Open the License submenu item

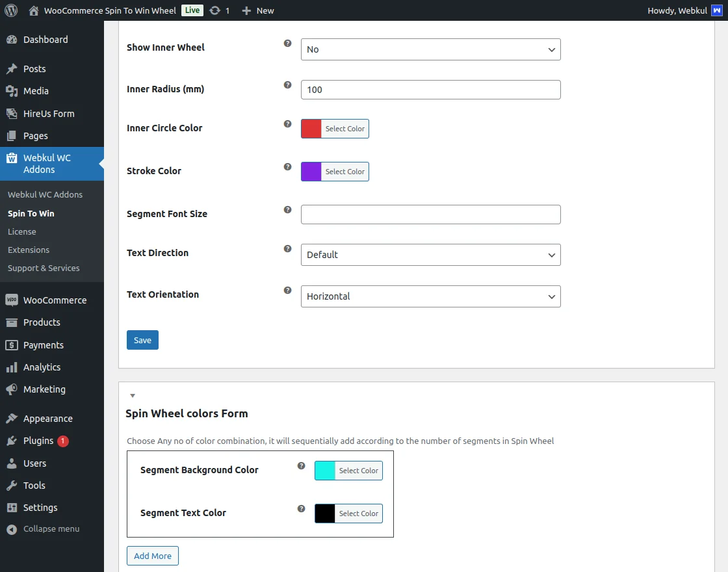[x=22, y=231]
